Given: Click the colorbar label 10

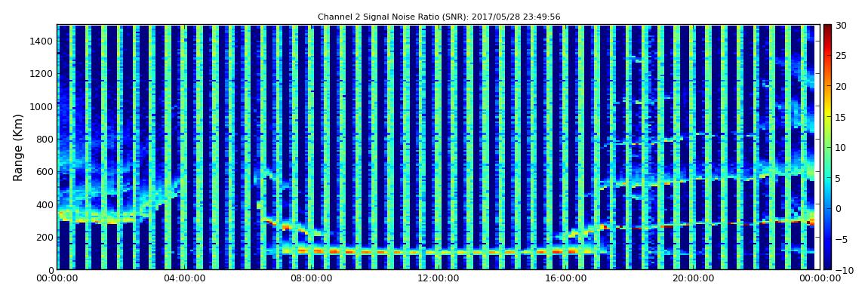Looking at the screenshot, I should 842,148.
